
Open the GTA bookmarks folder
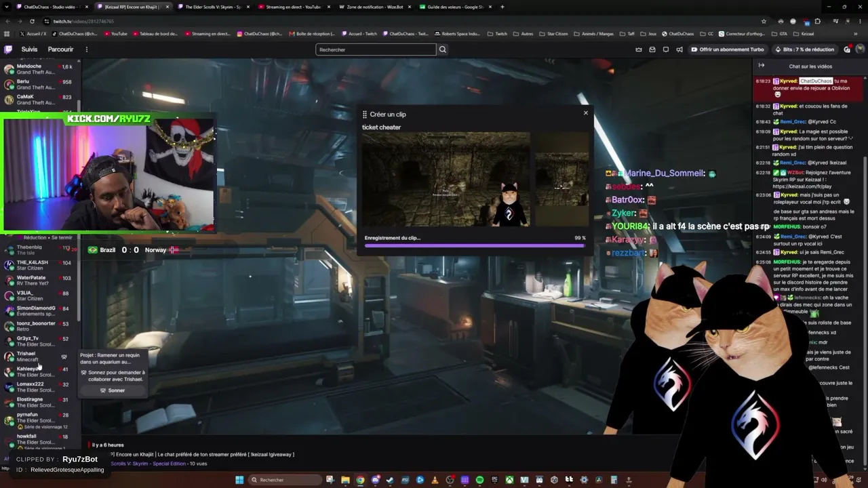click(779, 34)
